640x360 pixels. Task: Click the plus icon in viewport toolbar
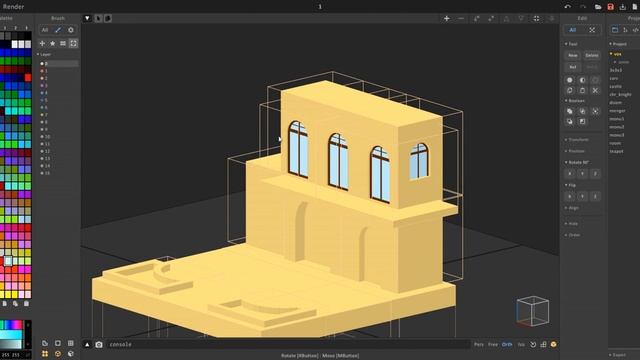(447, 18)
